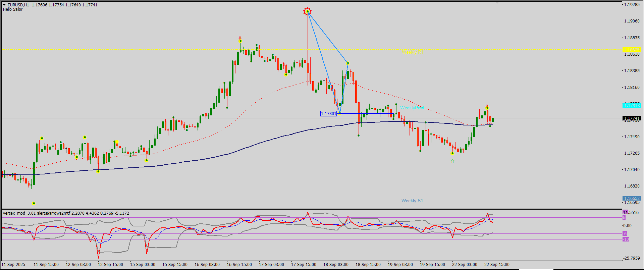Open the chart menu triangle beside EURUSD,H1
This screenshot has height=270, width=644.
point(4,5)
